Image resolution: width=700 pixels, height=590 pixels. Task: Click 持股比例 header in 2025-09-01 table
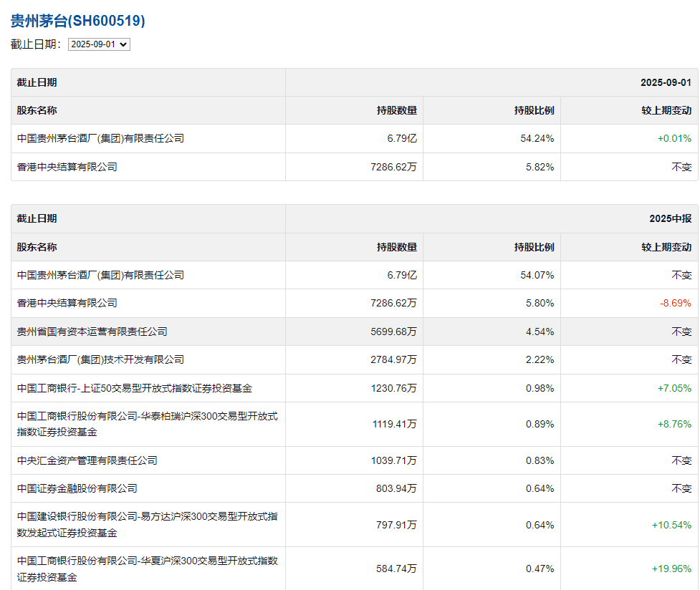pyautogui.click(x=534, y=111)
